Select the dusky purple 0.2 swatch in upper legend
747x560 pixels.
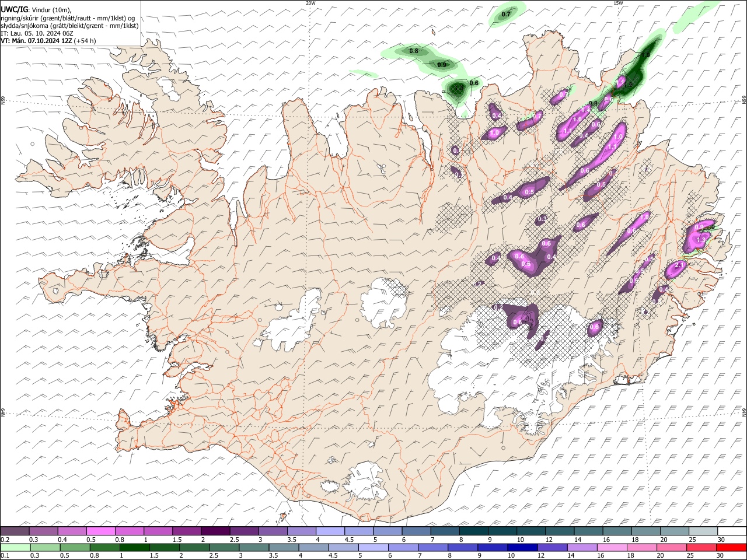(15, 531)
